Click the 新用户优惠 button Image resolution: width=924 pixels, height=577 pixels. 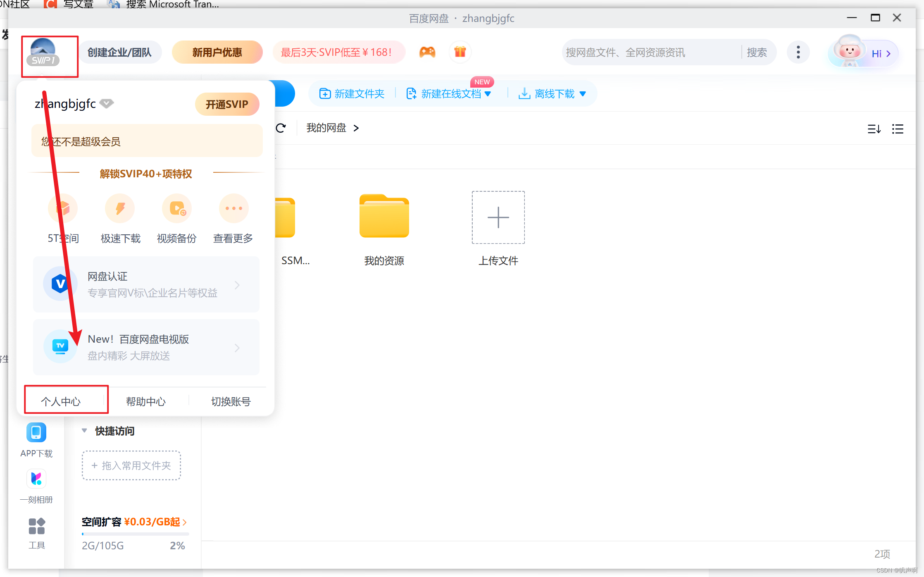tap(217, 52)
